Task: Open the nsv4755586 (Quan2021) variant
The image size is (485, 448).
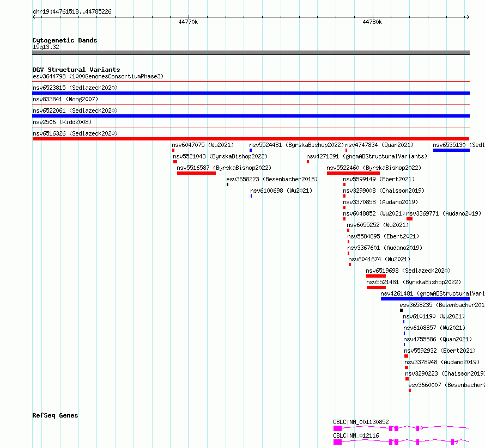Action: (438, 339)
